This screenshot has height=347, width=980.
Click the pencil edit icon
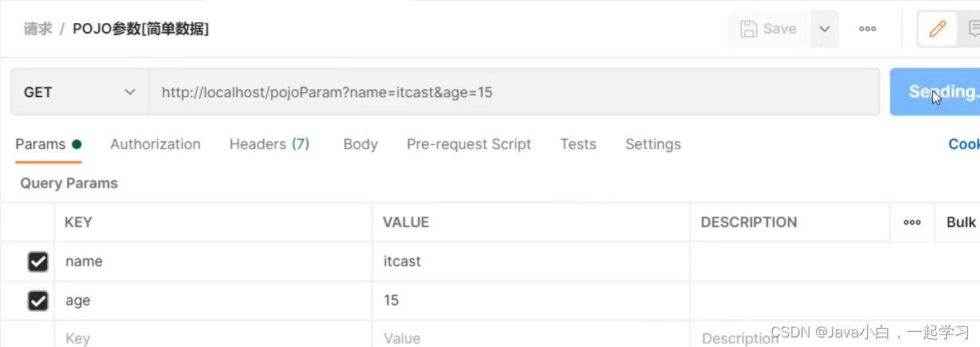click(937, 29)
